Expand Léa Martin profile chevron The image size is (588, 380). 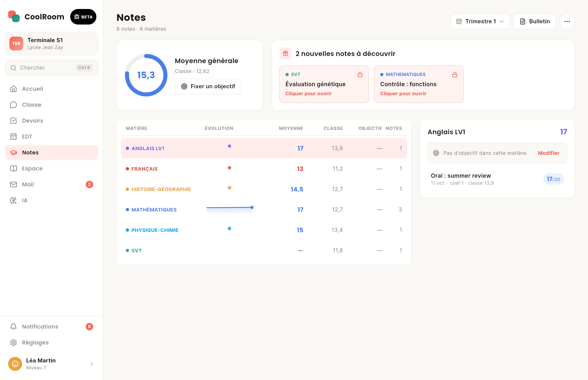(x=91, y=364)
